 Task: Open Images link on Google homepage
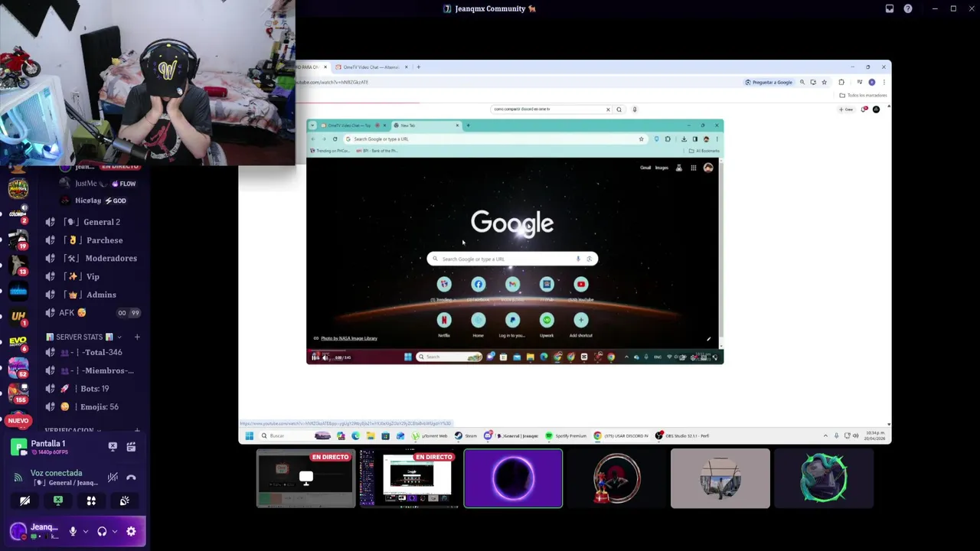(661, 168)
